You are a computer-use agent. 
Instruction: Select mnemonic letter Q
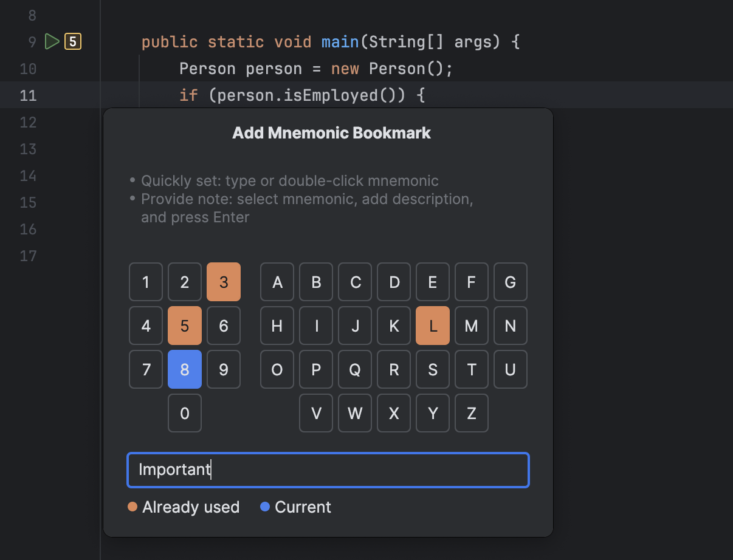pos(355,369)
